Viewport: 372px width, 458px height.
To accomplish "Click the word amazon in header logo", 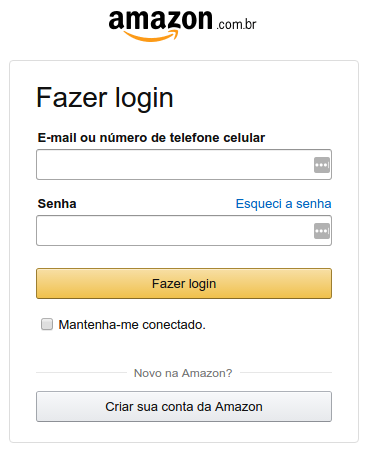I will [x=160, y=21].
